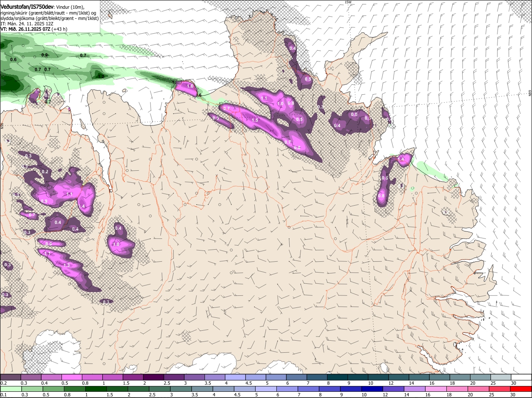Select the royal blue 8–9 lower legend swatch
Image resolution: width=532 pixels, height=398 pixels.
[330, 389]
